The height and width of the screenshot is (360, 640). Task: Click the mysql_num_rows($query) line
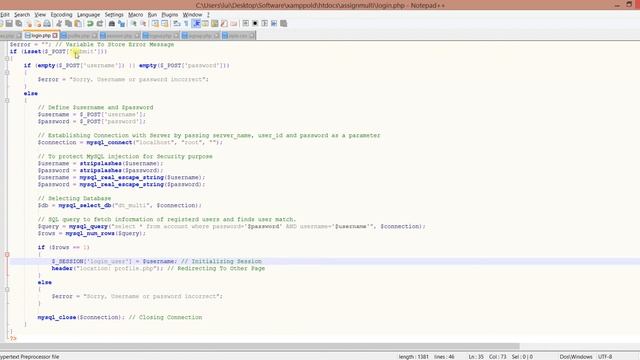tap(91, 233)
